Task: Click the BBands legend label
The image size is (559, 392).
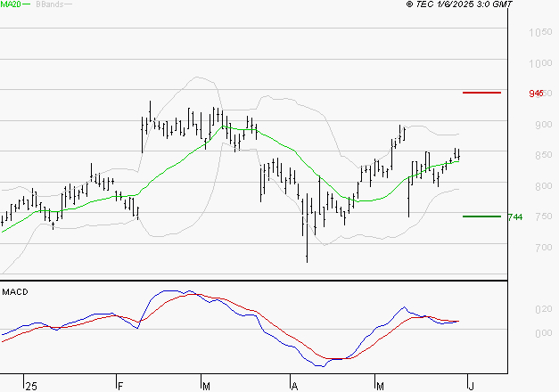Action: click(48, 5)
